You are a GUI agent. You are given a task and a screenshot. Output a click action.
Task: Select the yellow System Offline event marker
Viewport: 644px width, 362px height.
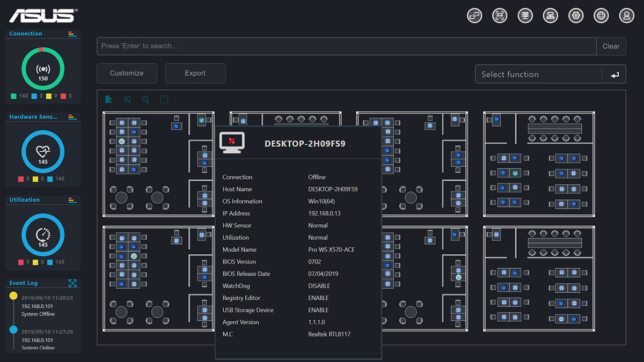click(13, 295)
